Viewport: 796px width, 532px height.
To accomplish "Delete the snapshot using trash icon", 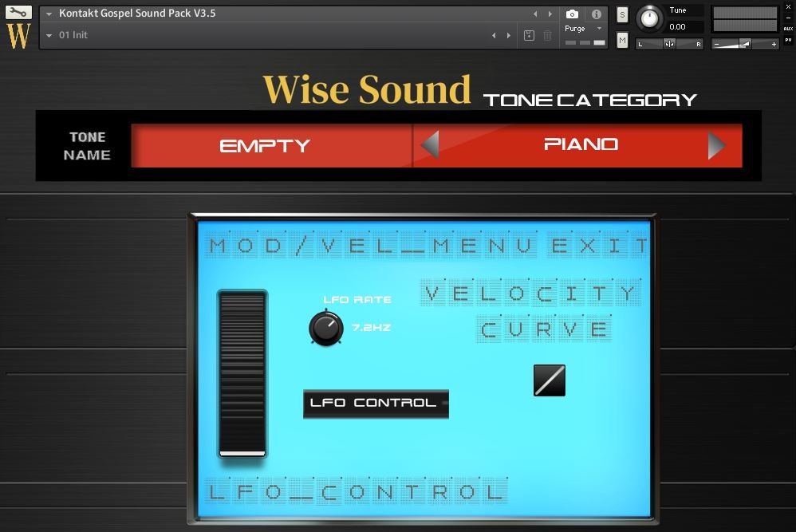I will coord(547,35).
